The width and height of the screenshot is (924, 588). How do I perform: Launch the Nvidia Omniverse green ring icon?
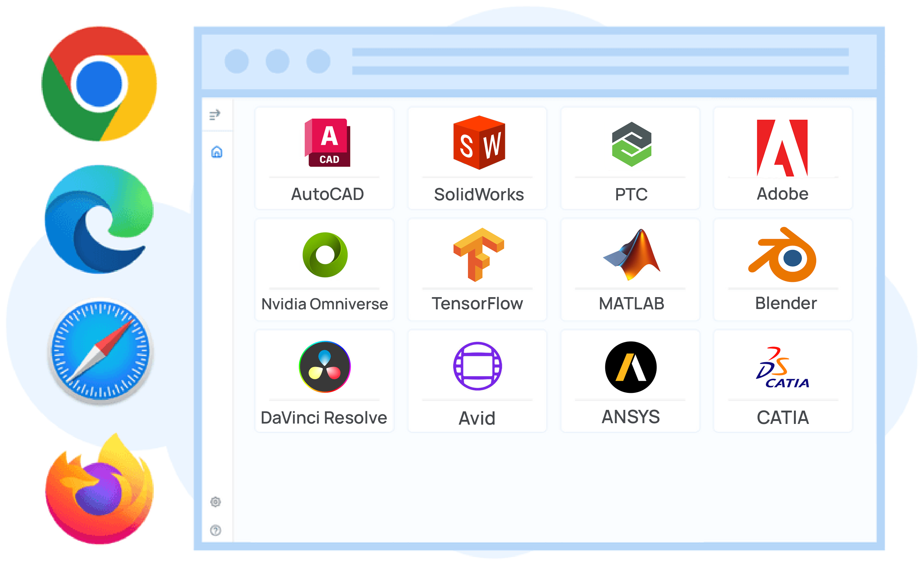click(325, 255)
